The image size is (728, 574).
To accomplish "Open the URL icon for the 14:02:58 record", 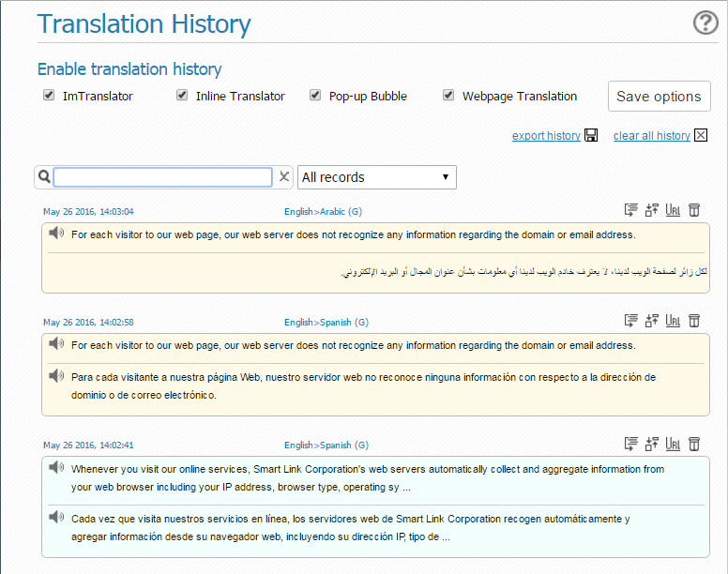I will click(673, 321).
